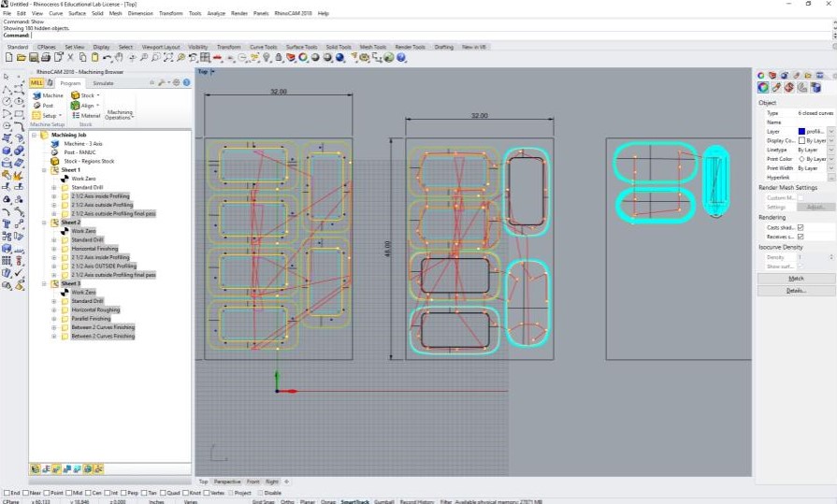The width and height of the screenshot is (837, 504).
Task: Enable the Perp osnap checkbox
Action: click(123, 493)
